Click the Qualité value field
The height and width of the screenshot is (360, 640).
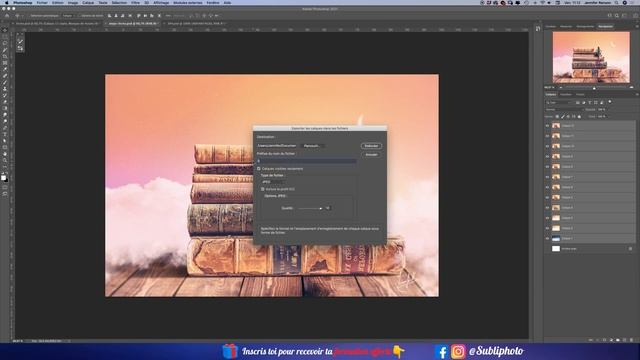click(328, 208)
